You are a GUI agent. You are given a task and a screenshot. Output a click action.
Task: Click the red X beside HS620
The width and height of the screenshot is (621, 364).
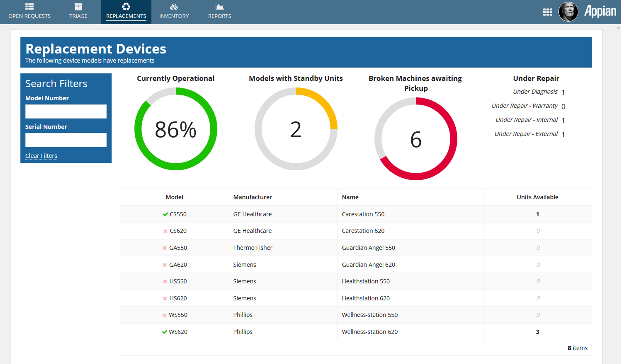click(x=165, y=298)
